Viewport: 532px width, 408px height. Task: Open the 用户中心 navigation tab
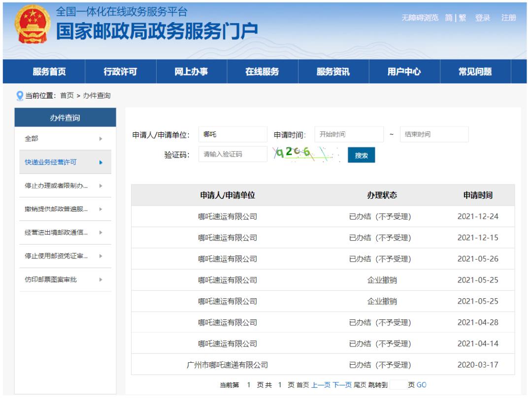(x=404, y=72)
